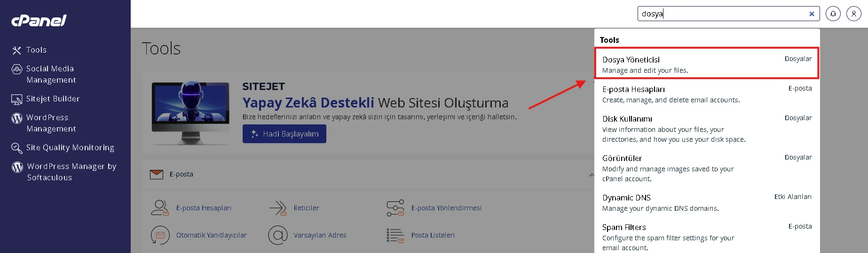Clear the search box with X
Image resolution: width=868 pixels, height=253 pixels.
(x=812, y=14)
